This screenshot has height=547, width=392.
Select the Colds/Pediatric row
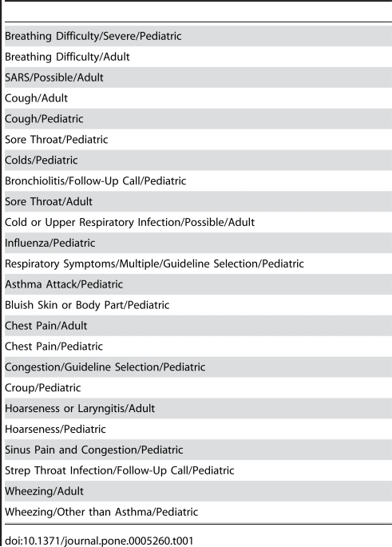pos(198,161)
